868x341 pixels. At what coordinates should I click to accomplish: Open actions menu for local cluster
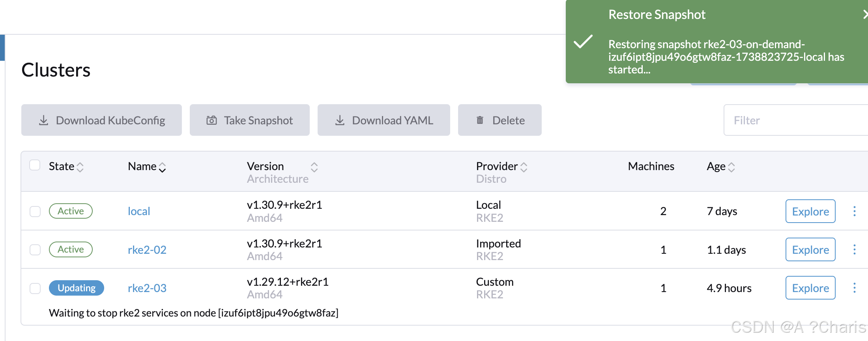click(x=854, y=211)
